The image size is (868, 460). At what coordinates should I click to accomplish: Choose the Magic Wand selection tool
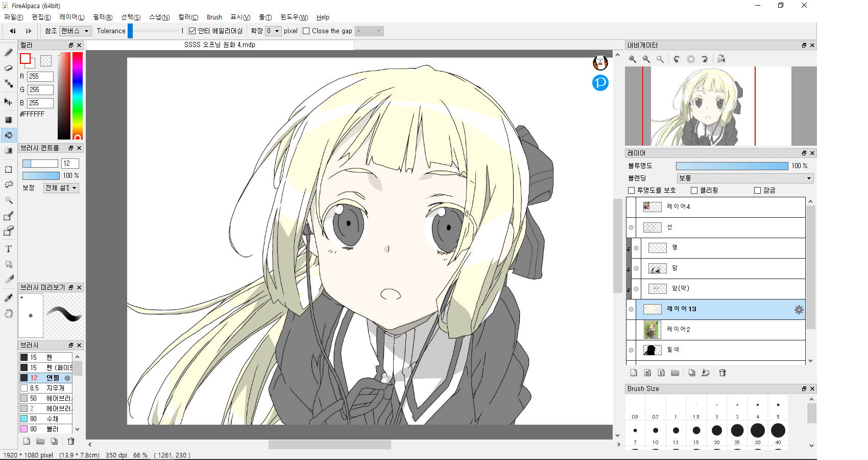click(8, 200)
